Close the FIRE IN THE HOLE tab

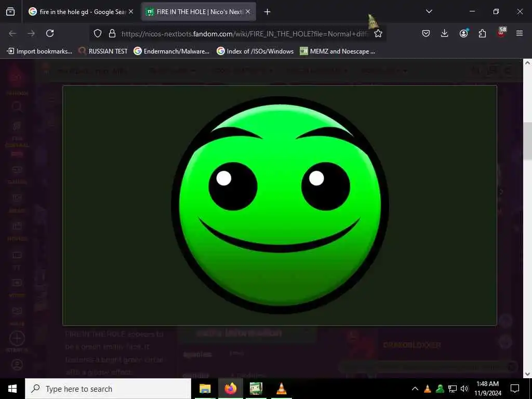pos(248,12)
